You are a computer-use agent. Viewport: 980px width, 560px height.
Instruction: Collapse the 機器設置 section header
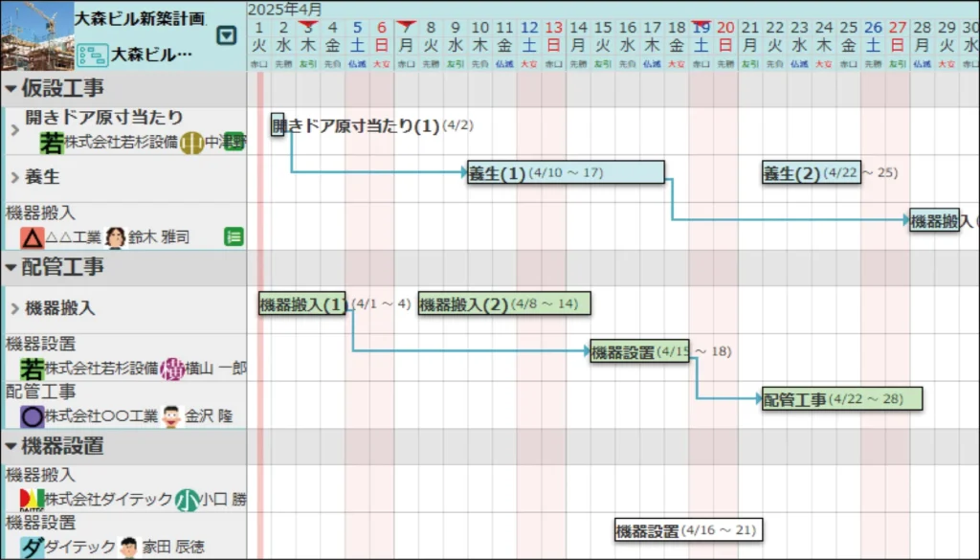(11, 446)
